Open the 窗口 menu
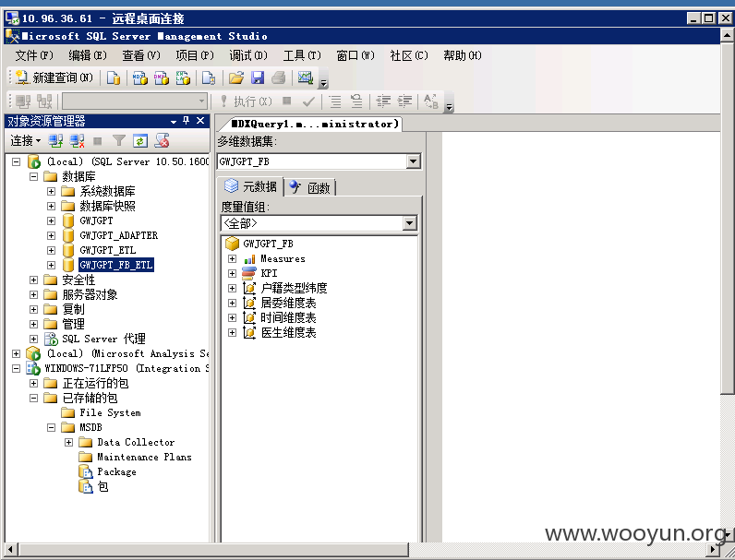The width and height of the screenshot is (735, 560). tap(355, 55)
